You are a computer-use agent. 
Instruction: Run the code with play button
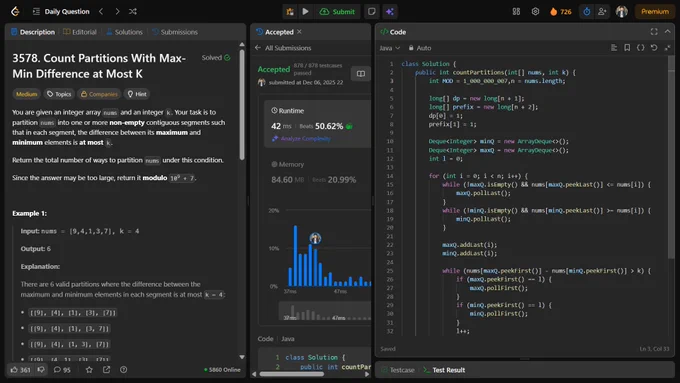tap(305, 12)
